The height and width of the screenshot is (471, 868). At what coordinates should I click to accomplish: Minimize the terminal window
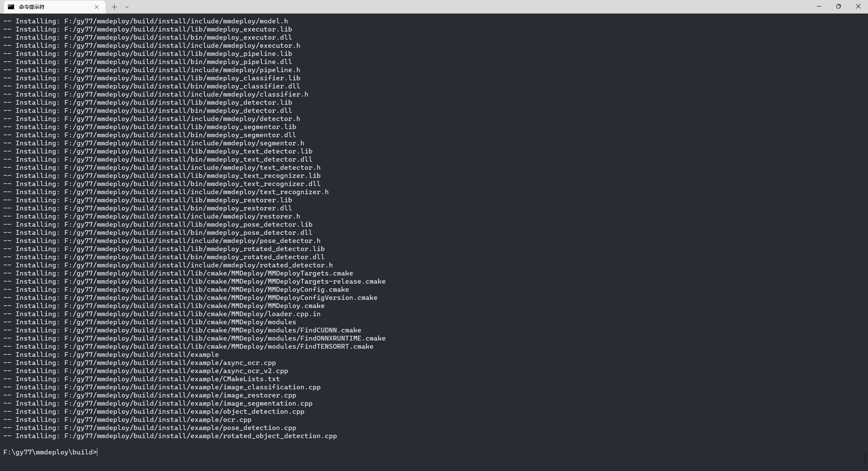(819, 6)
